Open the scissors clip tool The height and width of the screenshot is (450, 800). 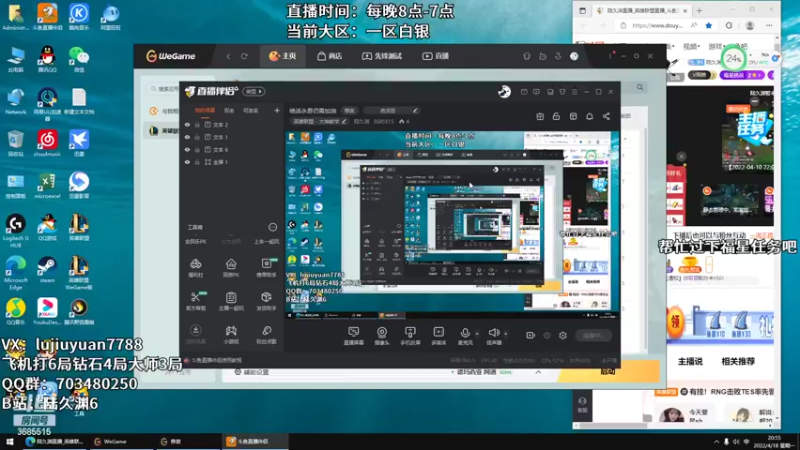pyautogui.click(x=195, y=301)
